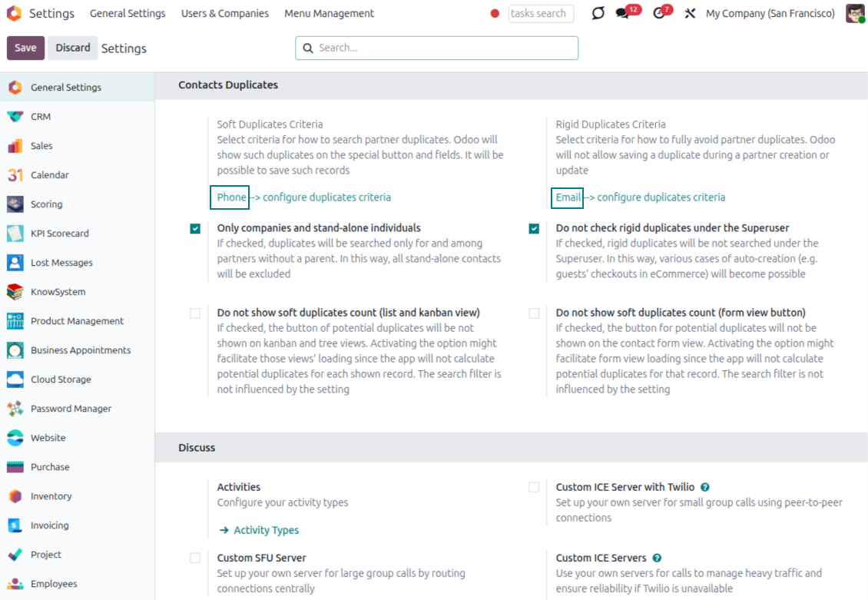Enable Custom ICE Server with Twilio checkbox
This screenshot has height=600, width=868.
[x=534, y=487]
